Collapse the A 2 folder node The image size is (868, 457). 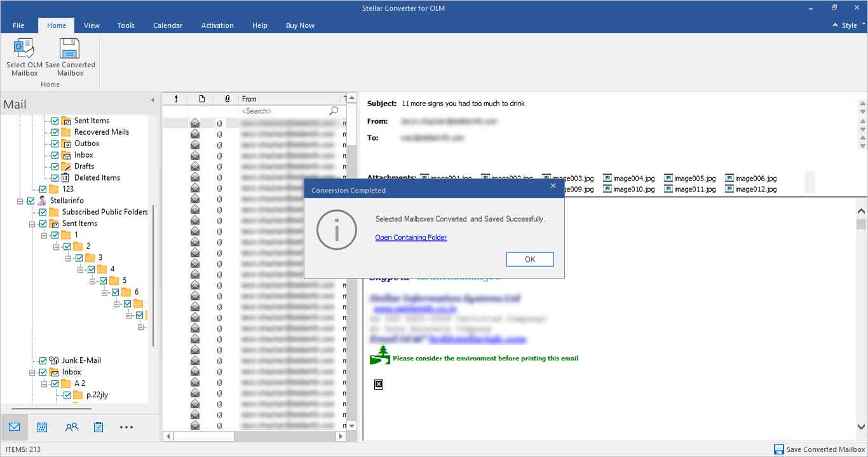45,383
